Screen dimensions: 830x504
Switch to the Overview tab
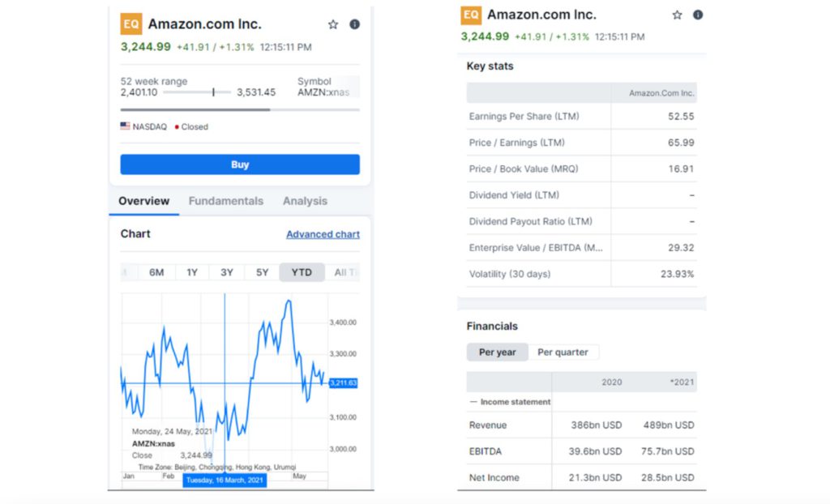click(x=144, y=201)
